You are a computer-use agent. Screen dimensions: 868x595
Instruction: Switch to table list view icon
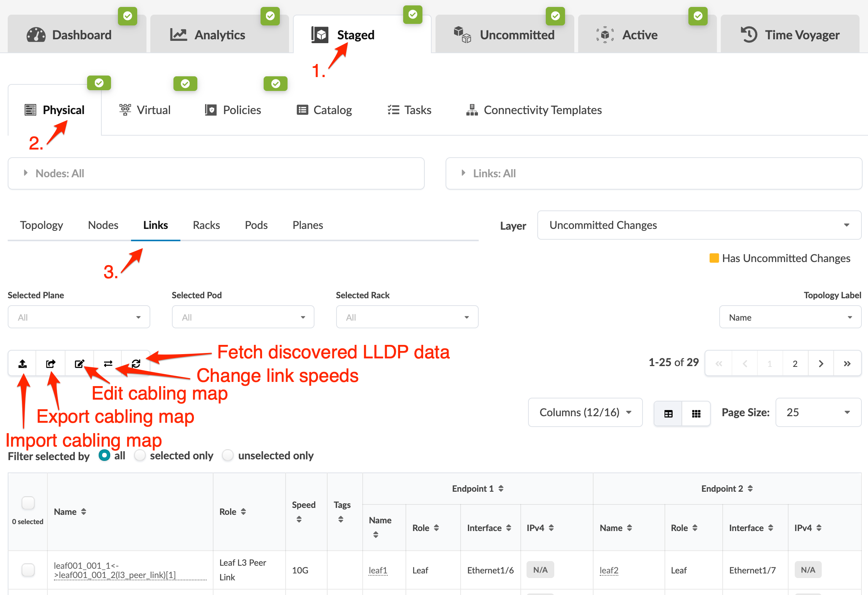(668, 413)
